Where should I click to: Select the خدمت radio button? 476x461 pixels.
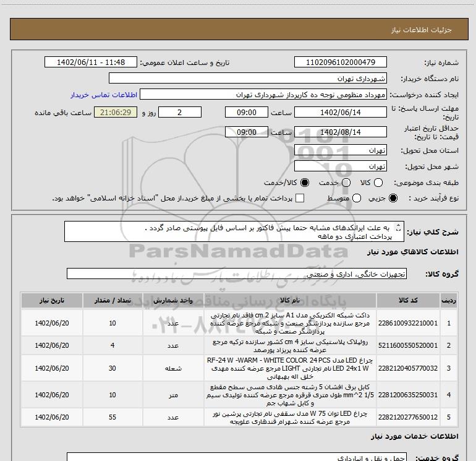pyautogui.click(x=346, y=183)
